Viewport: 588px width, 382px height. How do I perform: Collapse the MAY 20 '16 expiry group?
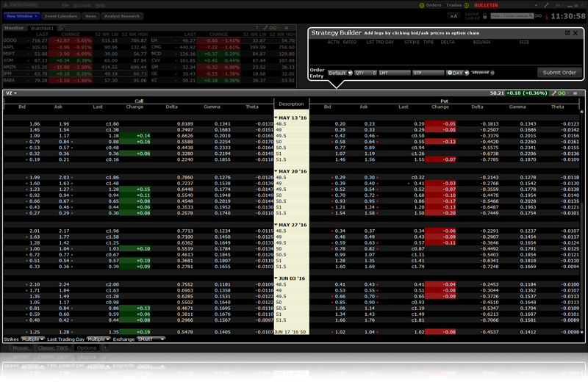[x=276, y=171]
